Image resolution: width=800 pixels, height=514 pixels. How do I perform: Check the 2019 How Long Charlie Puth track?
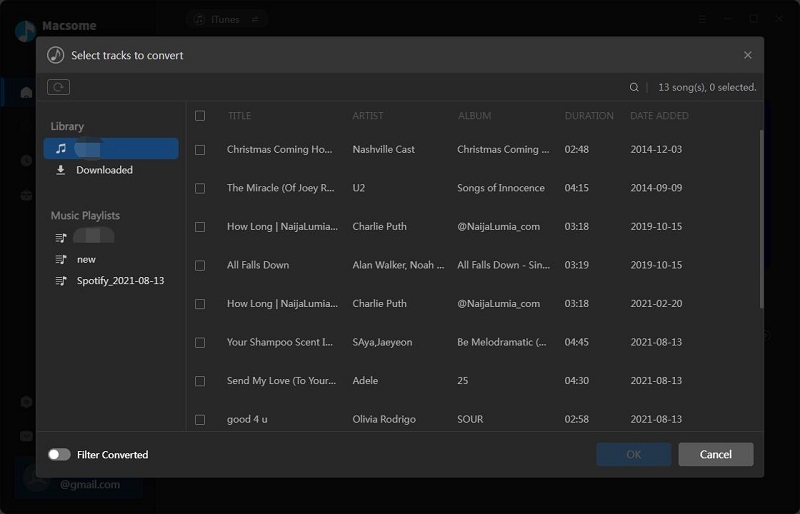click(200, 227)
